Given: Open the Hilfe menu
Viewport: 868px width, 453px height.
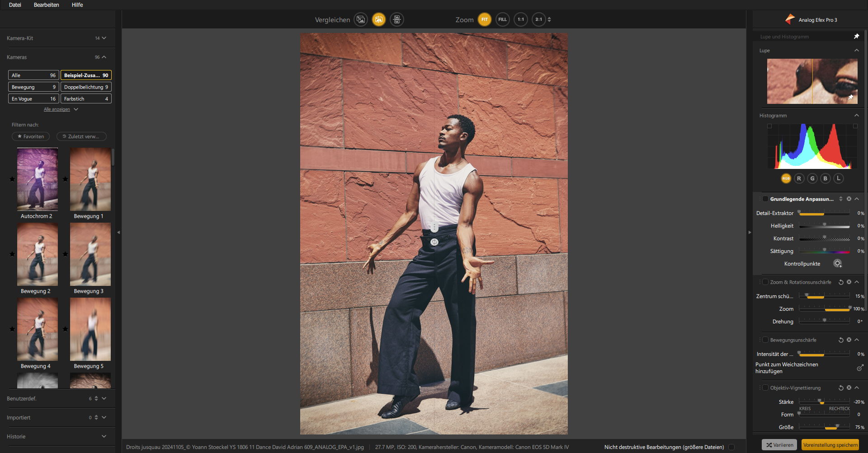Looking at the screenshot, I should (77, 5).
